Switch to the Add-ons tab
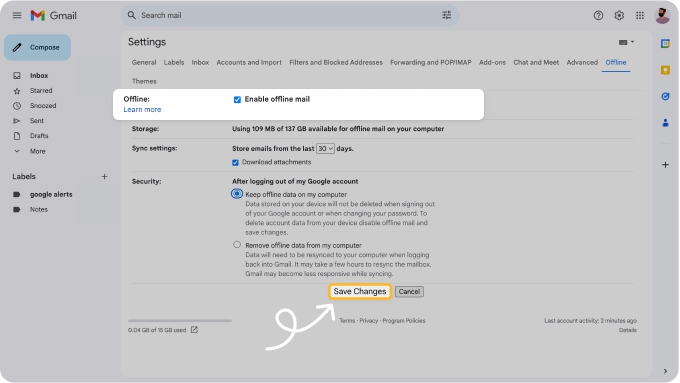This screenshot has height=383, width=680. pos(492,62)
